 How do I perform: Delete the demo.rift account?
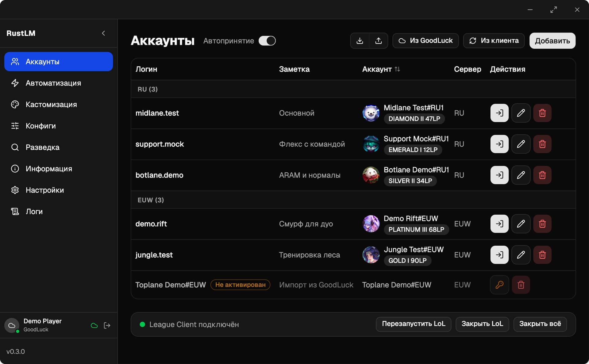click(542, 224)
